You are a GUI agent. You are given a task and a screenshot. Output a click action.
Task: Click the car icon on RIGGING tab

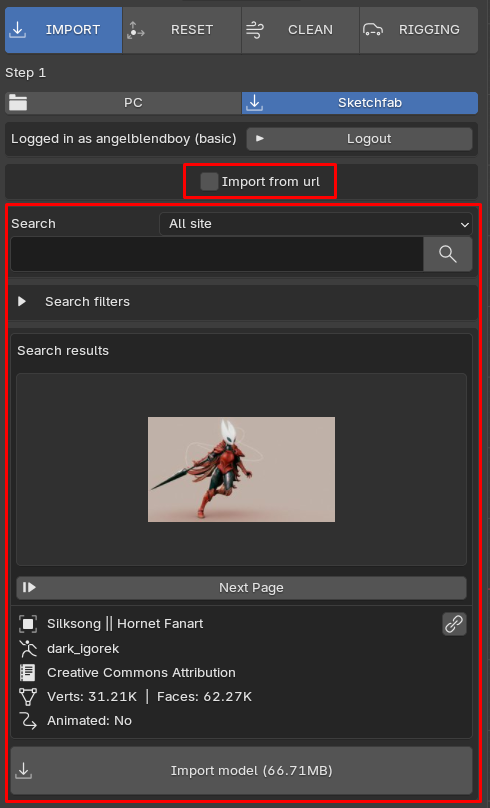373,30
